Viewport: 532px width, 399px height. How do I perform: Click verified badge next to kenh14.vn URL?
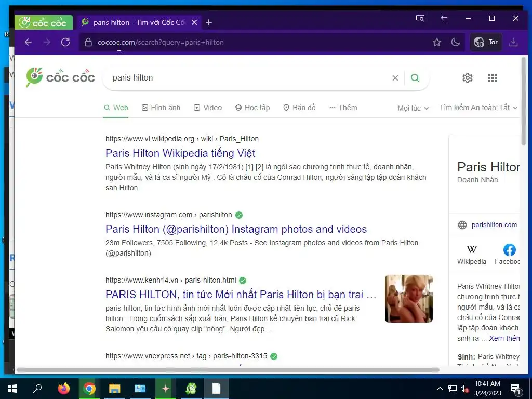point(243,280)
